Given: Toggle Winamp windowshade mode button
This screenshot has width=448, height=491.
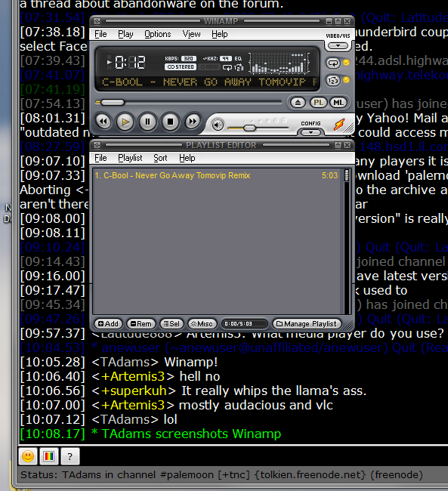Looking at the screenshot, I should coord(338,21).
